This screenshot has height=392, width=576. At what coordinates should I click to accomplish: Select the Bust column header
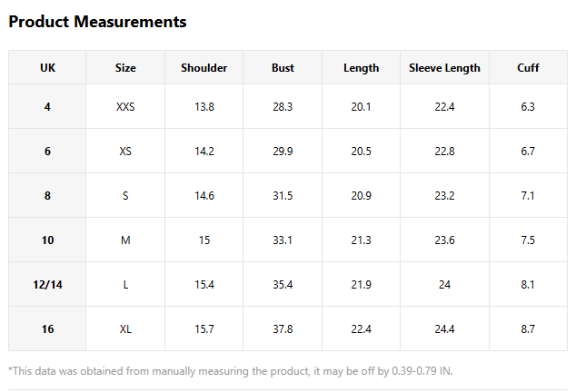click(283, 68)
